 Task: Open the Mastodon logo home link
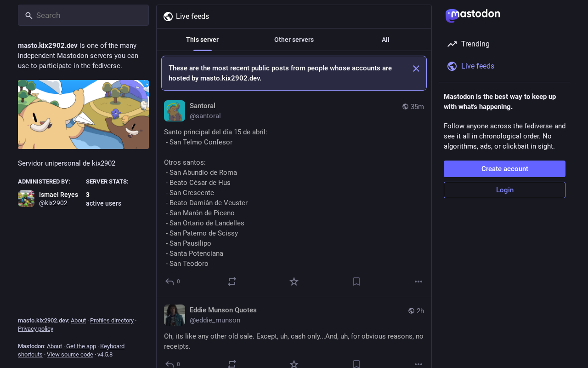pyautogui.click(x=473, y=15)
